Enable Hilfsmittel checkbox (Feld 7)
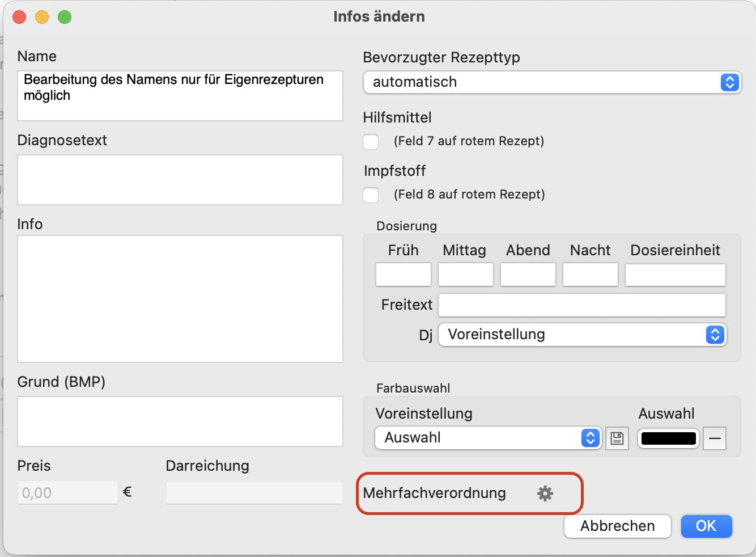This screenshot has width=756, height=557. pyautogui.click(x=371, y=141)
